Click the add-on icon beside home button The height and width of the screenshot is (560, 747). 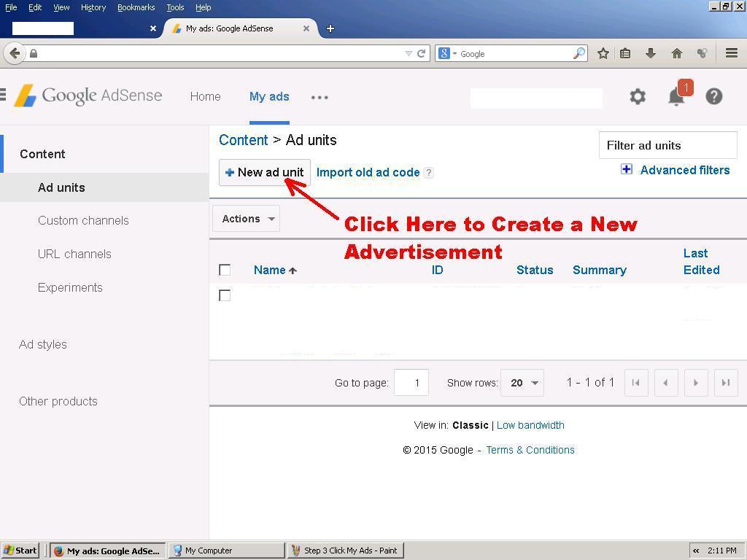702,53
